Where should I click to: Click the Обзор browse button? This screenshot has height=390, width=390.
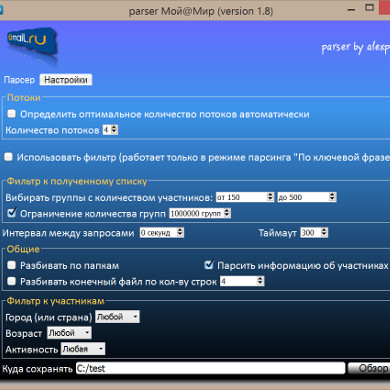pyautogui.click(x=369, y=368)
